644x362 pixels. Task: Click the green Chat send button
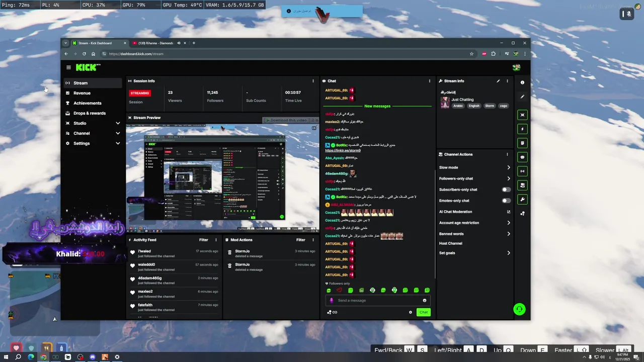pyautogui.click(x=424, y=312)
